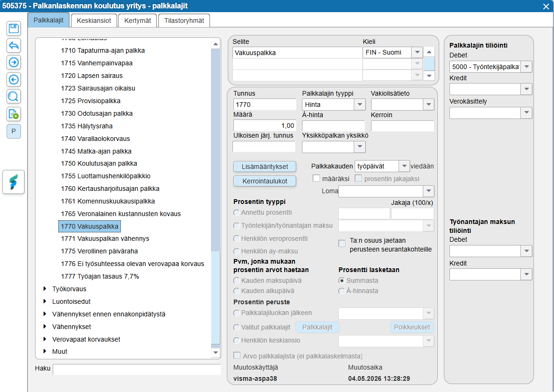Open Työnantajan maksun Kredit dropdown
The width and height of the screenshot is (554, 392).
click(x=526, y=274)
